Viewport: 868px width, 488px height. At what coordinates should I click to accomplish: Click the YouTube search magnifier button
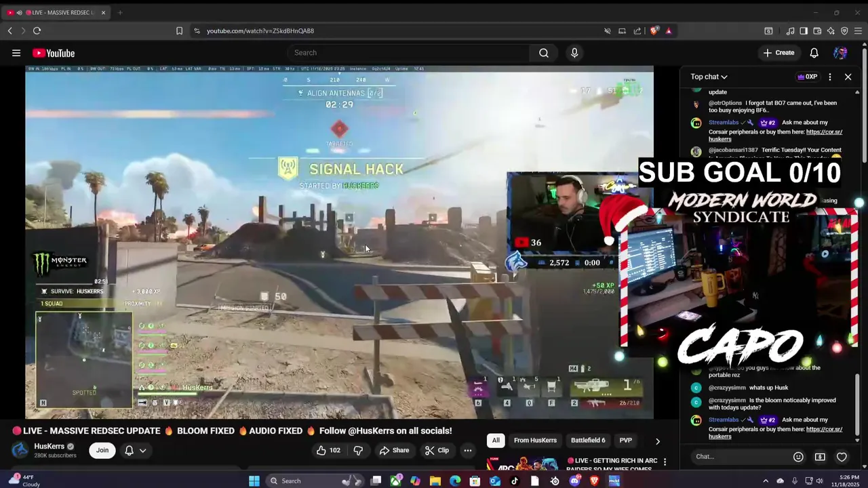pos(544,53)
